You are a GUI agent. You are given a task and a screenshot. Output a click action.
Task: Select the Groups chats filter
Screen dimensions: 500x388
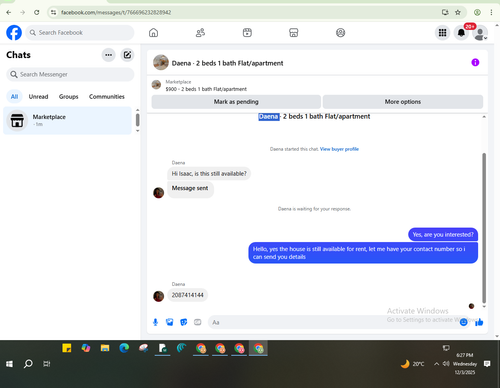point(69,97)
